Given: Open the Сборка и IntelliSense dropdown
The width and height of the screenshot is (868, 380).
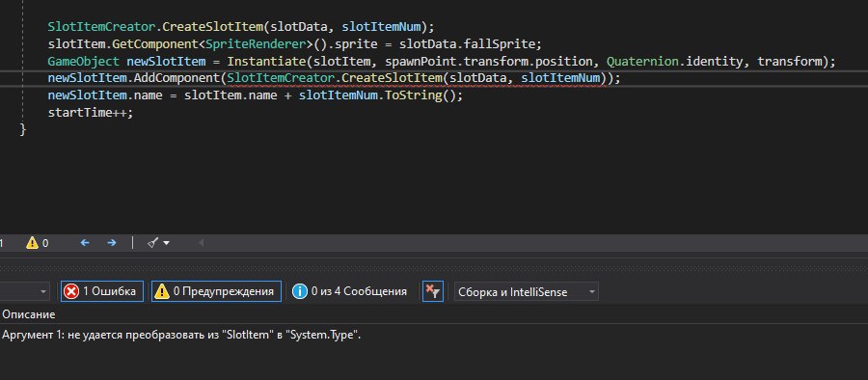Looking at the screenshot, I should (x=526, y=291).
